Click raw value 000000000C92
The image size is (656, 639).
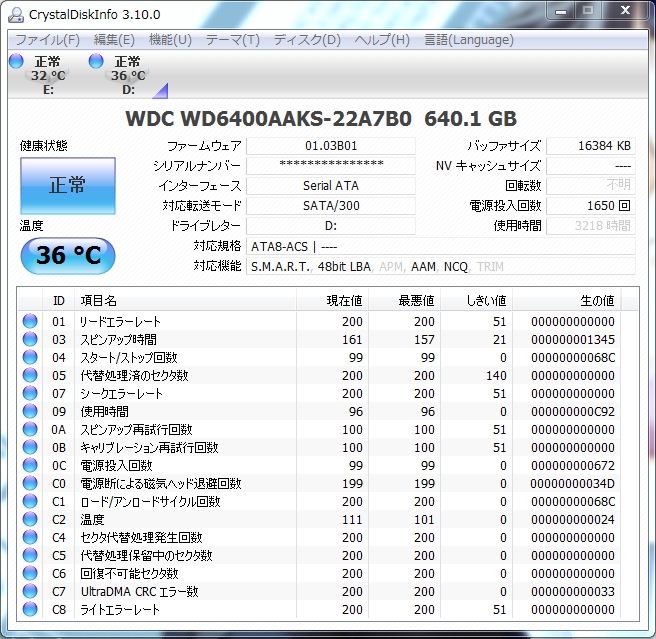click(x=573, y=411)
